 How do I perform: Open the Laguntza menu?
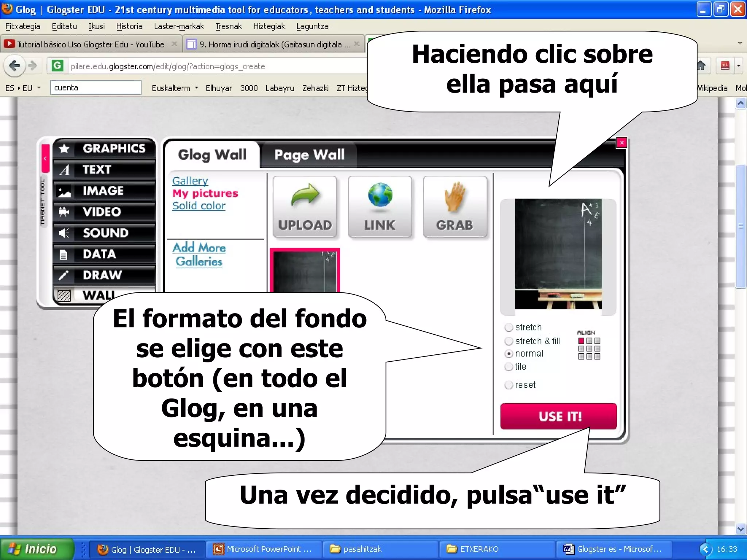[312, 26]
